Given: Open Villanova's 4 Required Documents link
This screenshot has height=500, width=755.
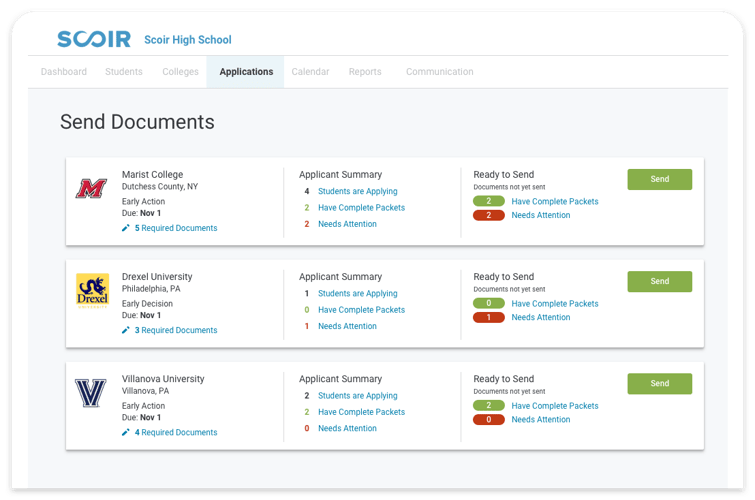Looking at the screenshot, I should tap(176, 432).
